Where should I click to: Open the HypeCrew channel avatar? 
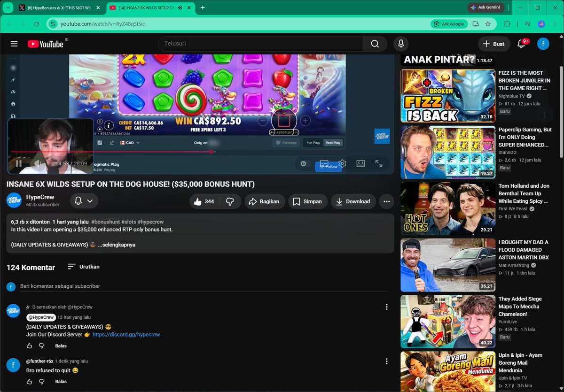click(14, 200)
